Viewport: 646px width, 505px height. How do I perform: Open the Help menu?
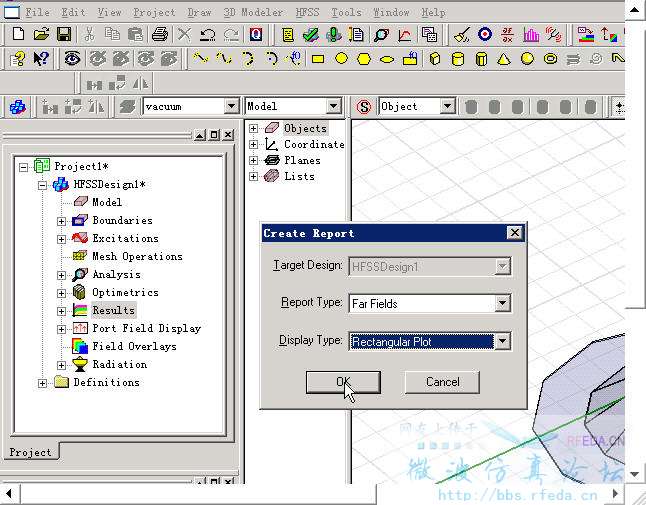click(433, 12)
